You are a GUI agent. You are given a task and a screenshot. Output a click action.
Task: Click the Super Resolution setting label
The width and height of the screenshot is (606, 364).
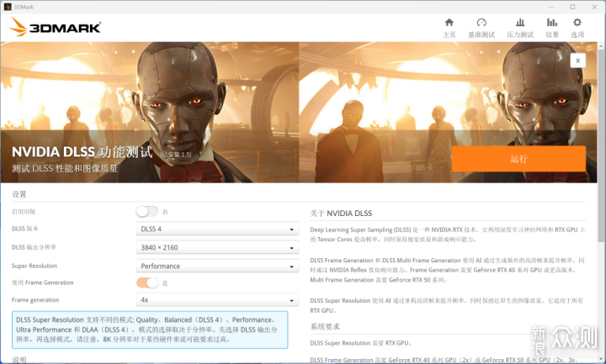35,266
